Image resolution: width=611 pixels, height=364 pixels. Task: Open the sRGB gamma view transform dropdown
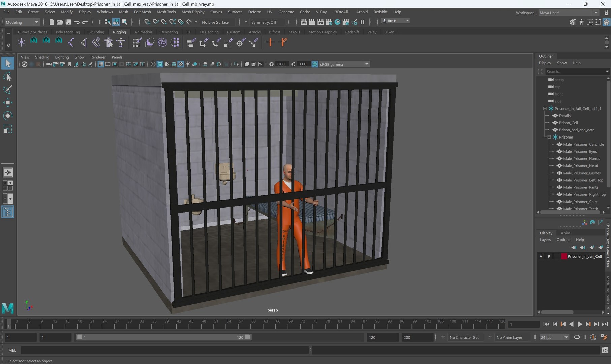(x=343, y=64)
